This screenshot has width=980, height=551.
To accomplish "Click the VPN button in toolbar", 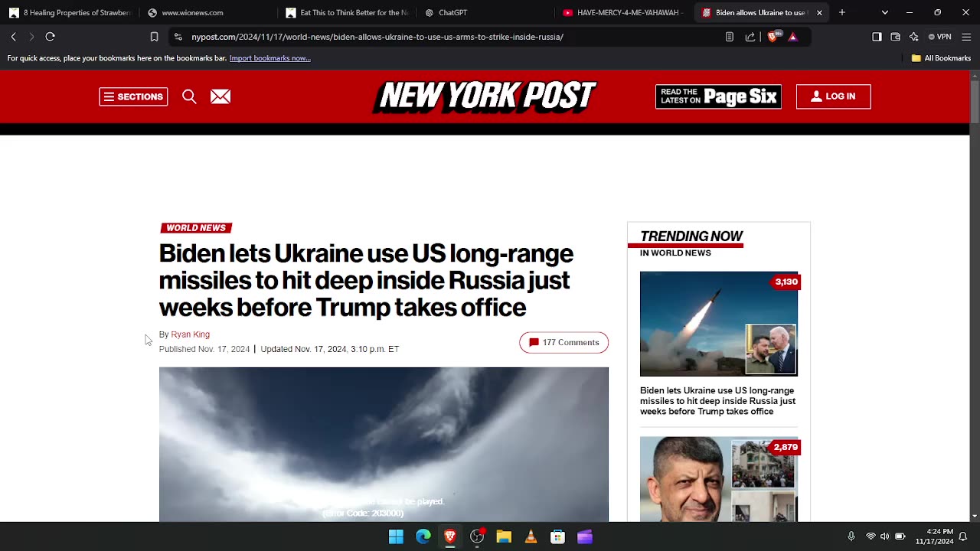I will tap(939, 37).
